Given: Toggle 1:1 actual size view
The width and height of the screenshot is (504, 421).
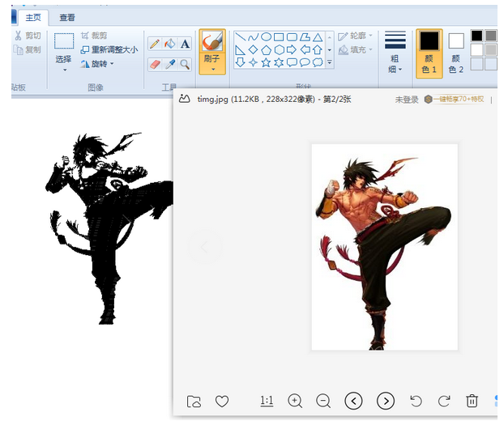Looking at the screenshot, I should click(267, 401).
